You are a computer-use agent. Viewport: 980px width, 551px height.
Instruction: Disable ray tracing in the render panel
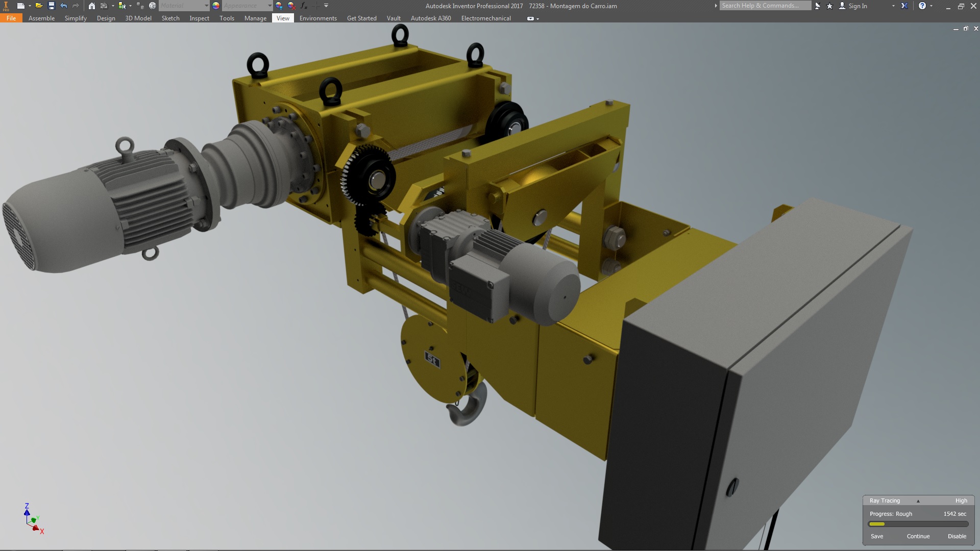957,536
